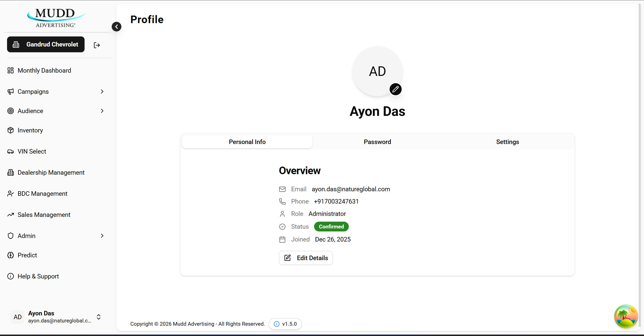Click the Sales Management trend icon
Screen dimensions: 644x336
[x=11, y=215]
